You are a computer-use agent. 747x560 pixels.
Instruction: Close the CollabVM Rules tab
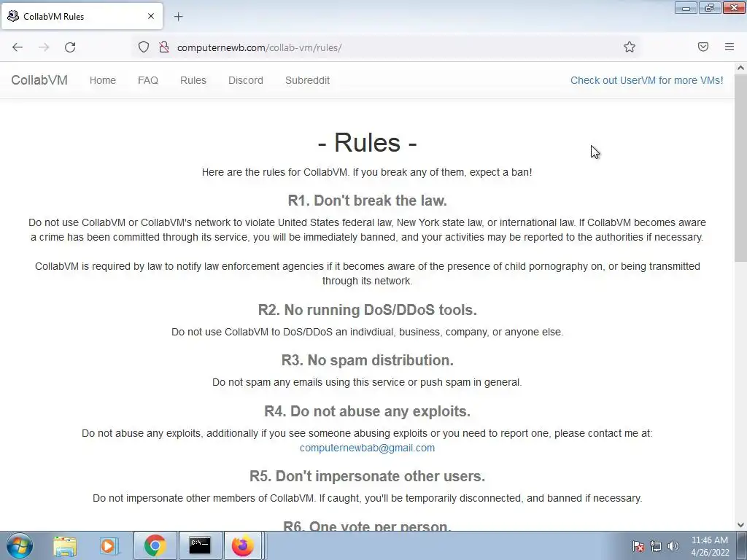pos(151,16)
